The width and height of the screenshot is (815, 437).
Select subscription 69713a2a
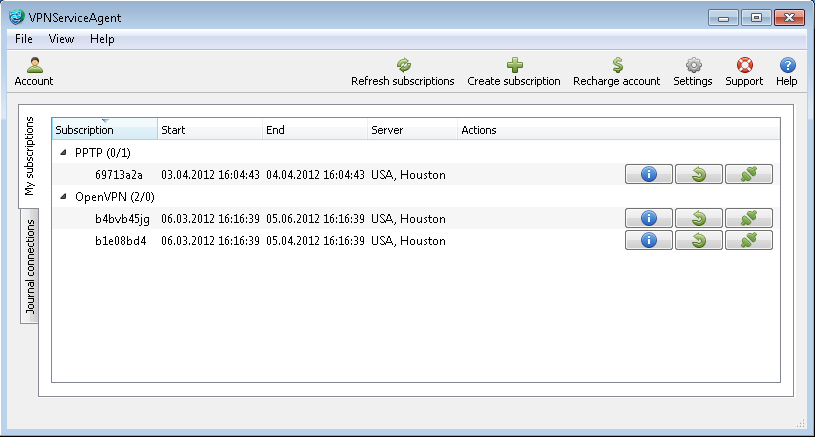click(x=119, y=175)
